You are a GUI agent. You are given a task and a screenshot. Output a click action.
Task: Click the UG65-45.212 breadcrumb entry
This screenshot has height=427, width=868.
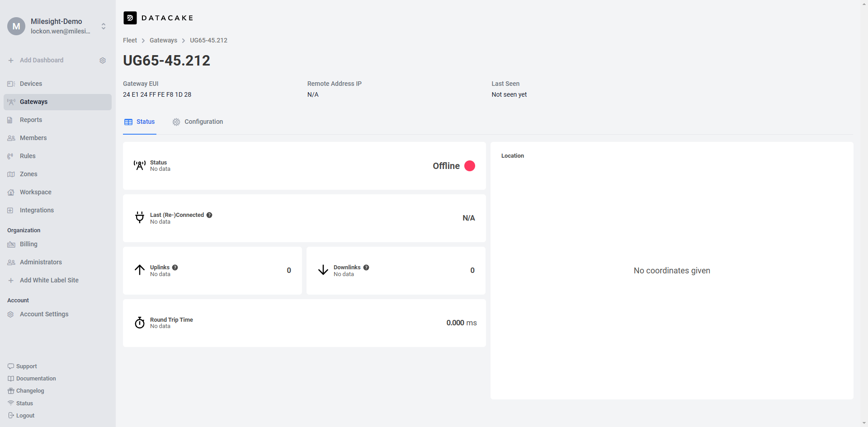coord(208,40)
